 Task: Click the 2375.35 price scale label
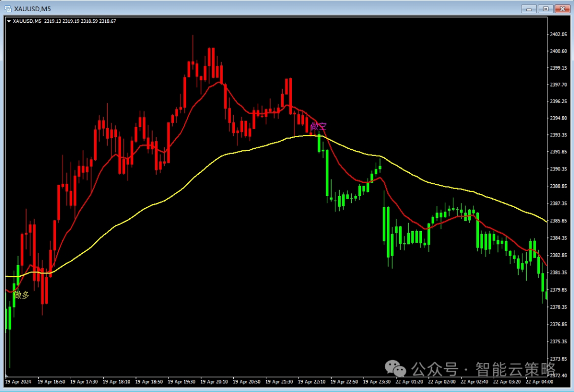[558, 341]
